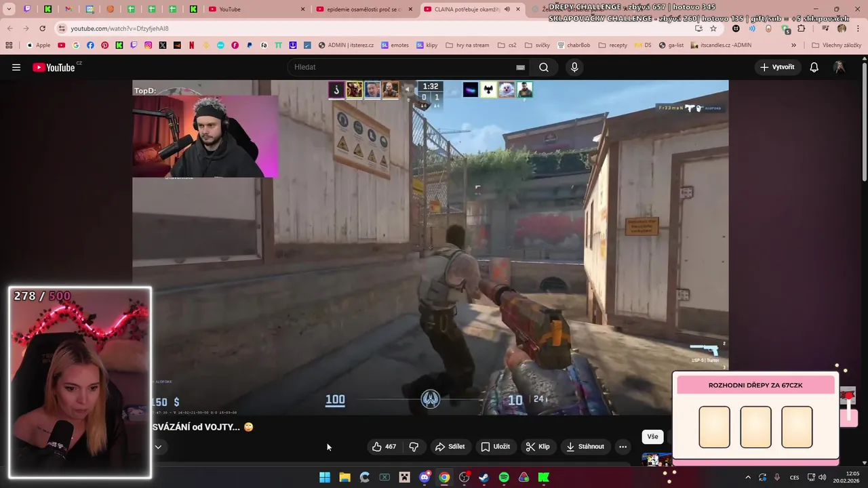The image size is (868, 488).
Task: Click the "Sdílet" share button
Action: point(450,447)
